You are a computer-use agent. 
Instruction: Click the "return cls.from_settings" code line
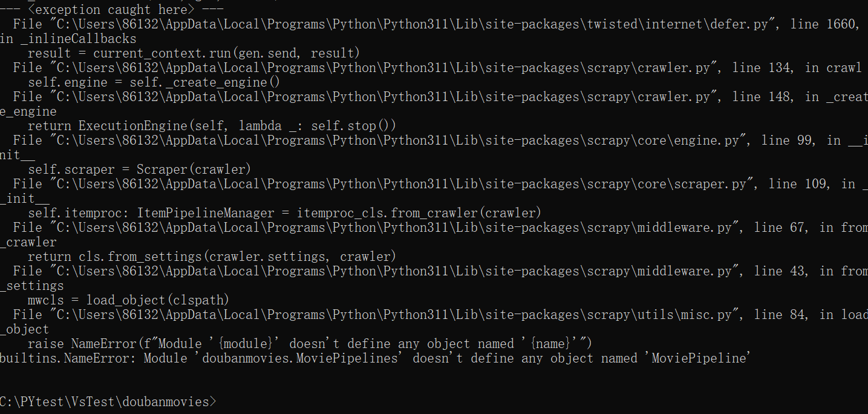(212, 257)
